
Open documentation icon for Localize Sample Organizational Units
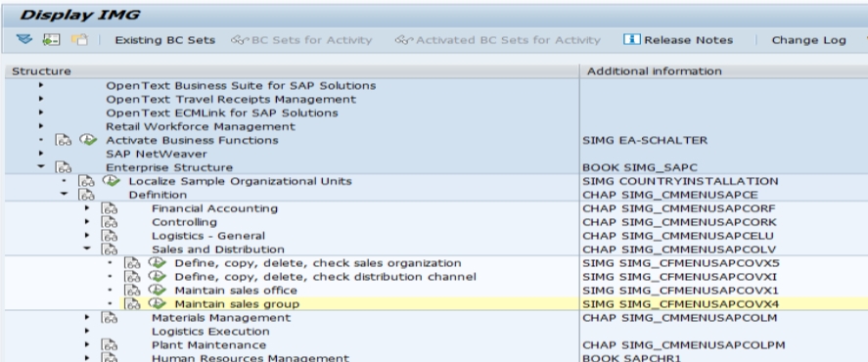pyautogui.click(x=86, y=181)
